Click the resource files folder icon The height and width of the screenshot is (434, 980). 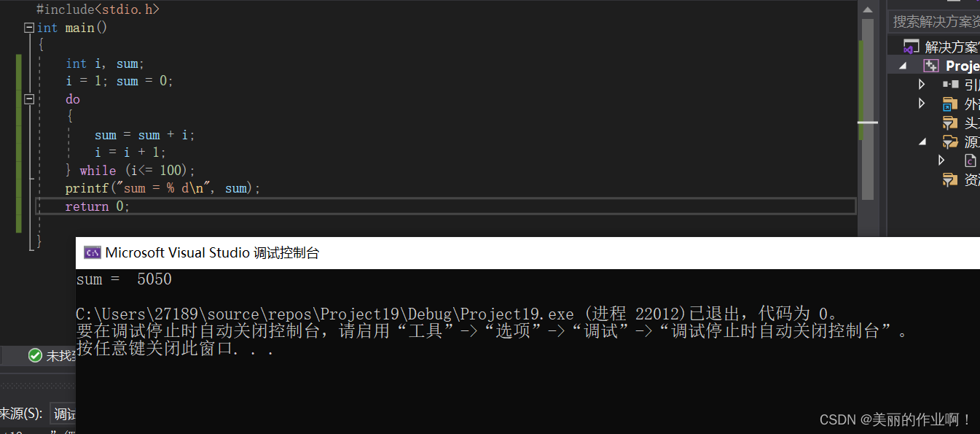click(x=949, y=179)
